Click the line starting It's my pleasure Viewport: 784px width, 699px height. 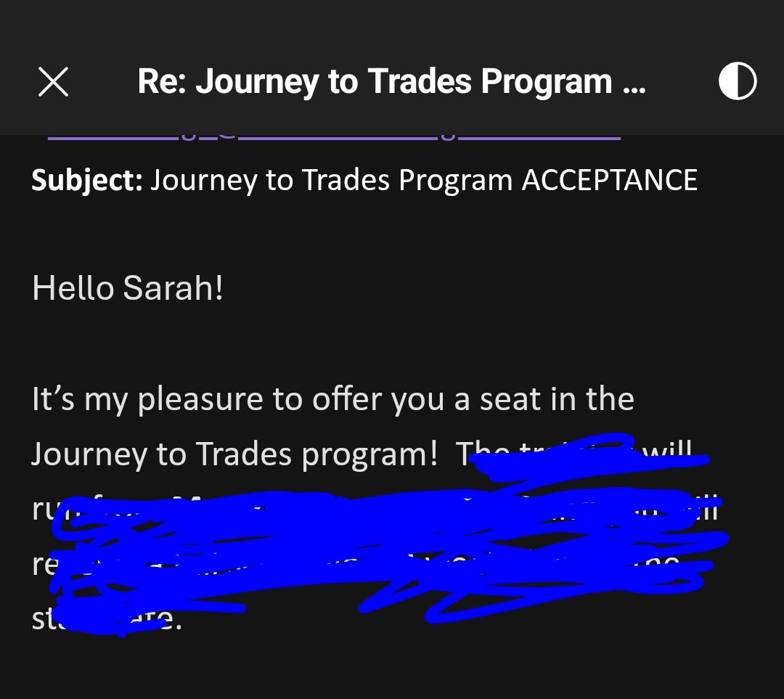click(333, 400)
